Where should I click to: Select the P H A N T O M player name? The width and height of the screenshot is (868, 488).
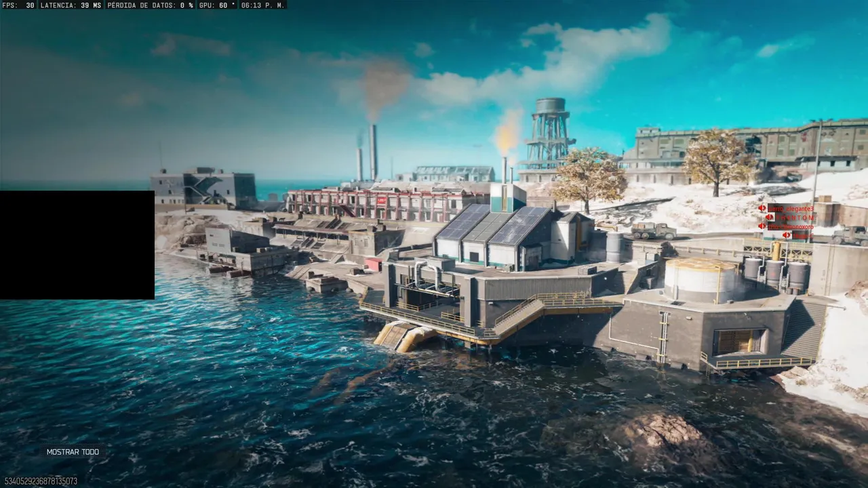click(795, 218)
